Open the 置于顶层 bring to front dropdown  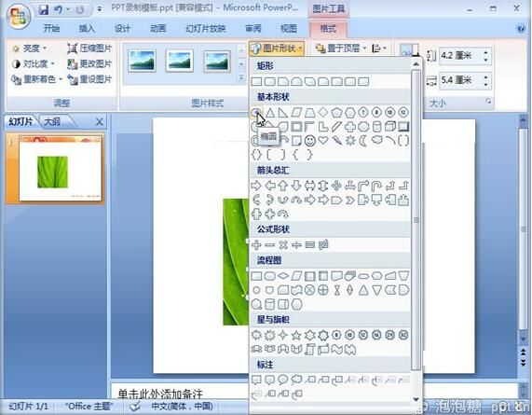tap(340, 48)
